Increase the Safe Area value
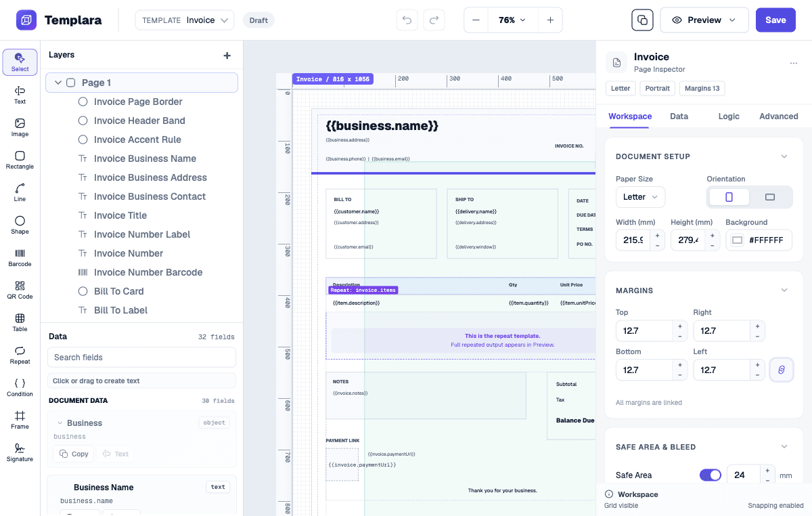The width and height of the screenshot is (812, 516). coord(767,471)
